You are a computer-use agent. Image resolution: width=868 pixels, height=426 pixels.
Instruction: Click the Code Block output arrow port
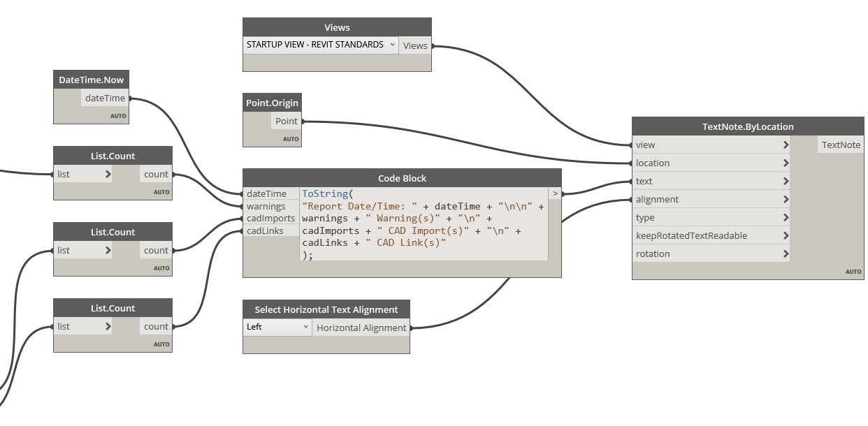(555, 193)
